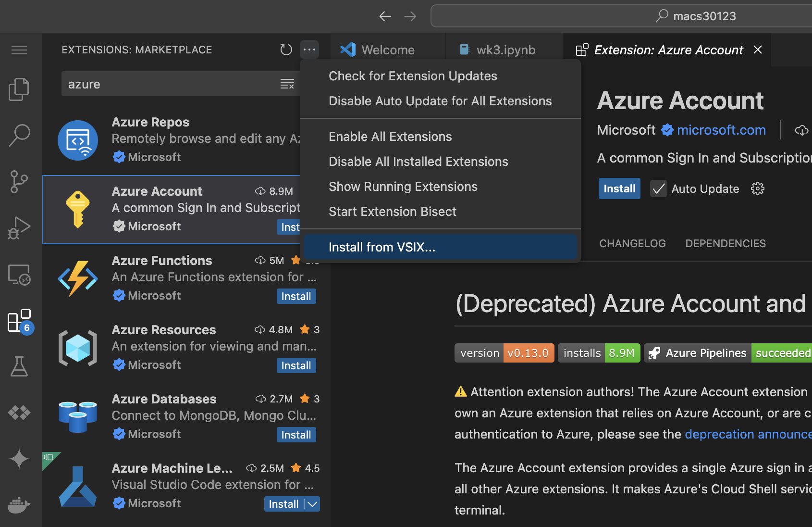The image size is (812, 527).
Task: Click the Azure Pipelines succeeded badge
Action: tap(728, 353)
